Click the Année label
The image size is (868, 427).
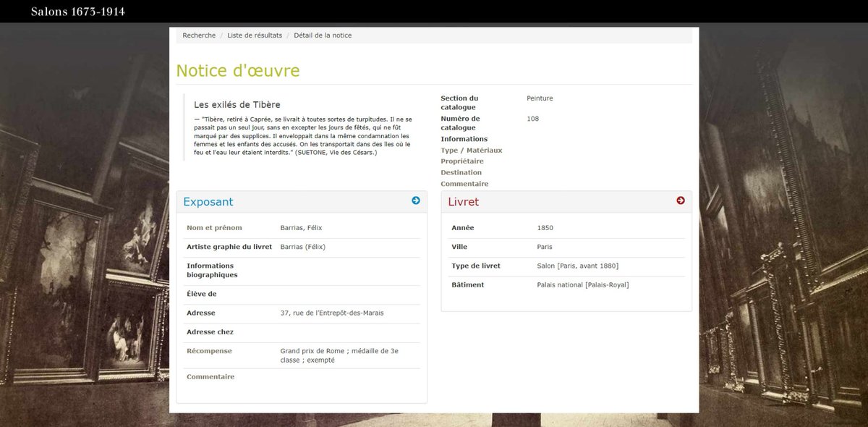point(463,228)
